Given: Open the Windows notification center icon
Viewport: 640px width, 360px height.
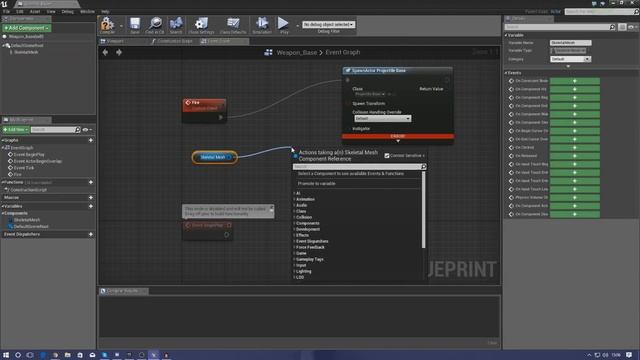Looking at the screenshot, I should click(629, 355).
